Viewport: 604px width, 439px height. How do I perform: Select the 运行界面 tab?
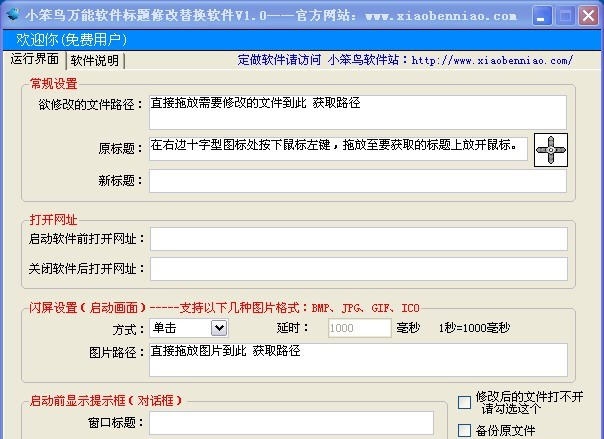pos(35,59)
